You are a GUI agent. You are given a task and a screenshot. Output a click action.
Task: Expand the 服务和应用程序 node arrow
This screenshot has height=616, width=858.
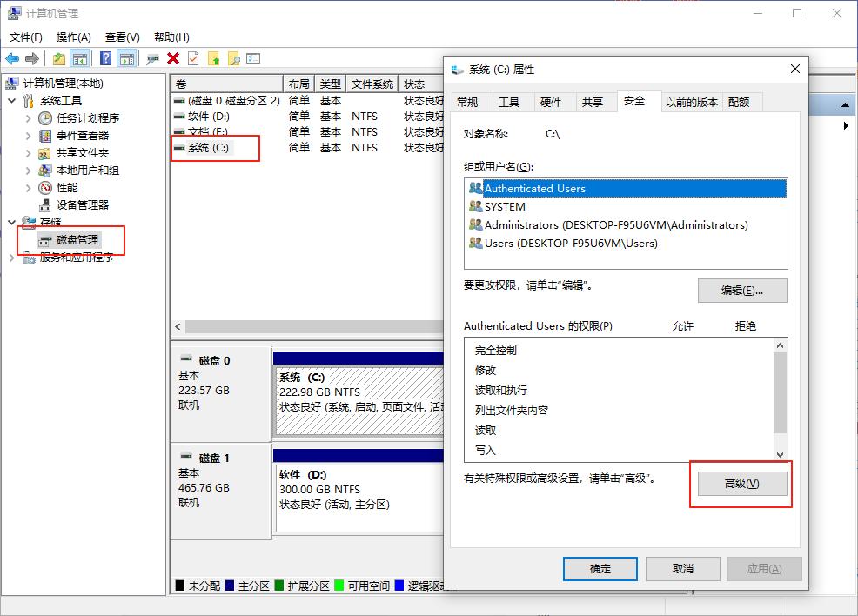(x=12, y=258)
